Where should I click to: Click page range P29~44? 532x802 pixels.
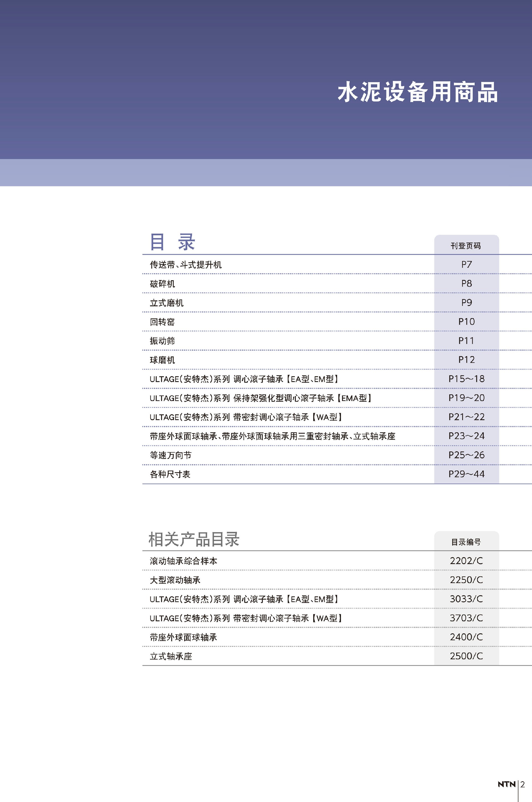[x=467, y=473]
